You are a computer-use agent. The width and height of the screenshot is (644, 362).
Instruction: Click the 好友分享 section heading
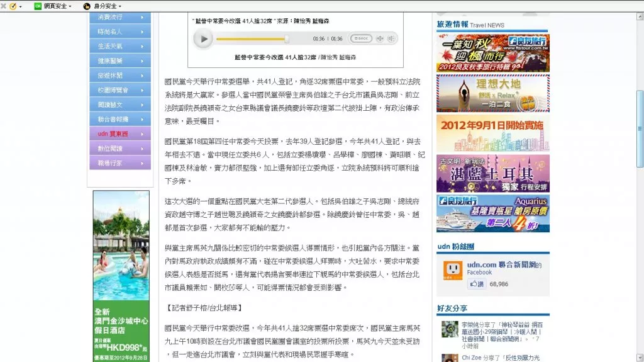pos(452,308)
